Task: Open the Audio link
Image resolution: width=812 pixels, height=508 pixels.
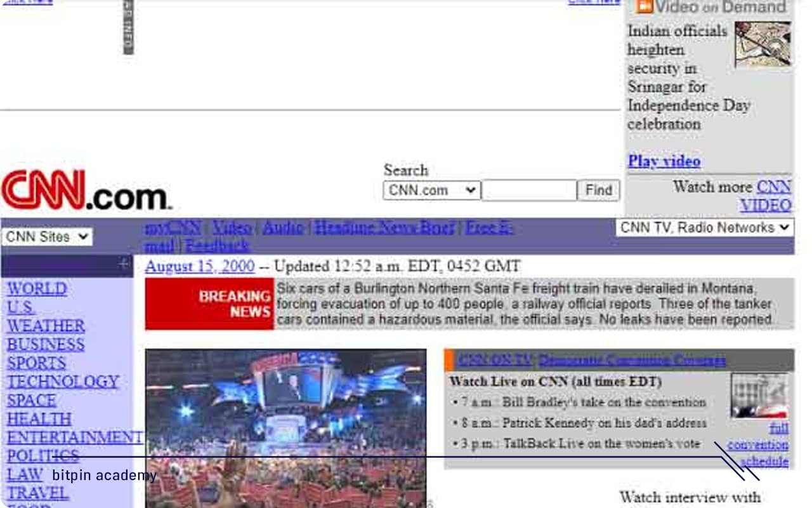Action: pos(282,227)
